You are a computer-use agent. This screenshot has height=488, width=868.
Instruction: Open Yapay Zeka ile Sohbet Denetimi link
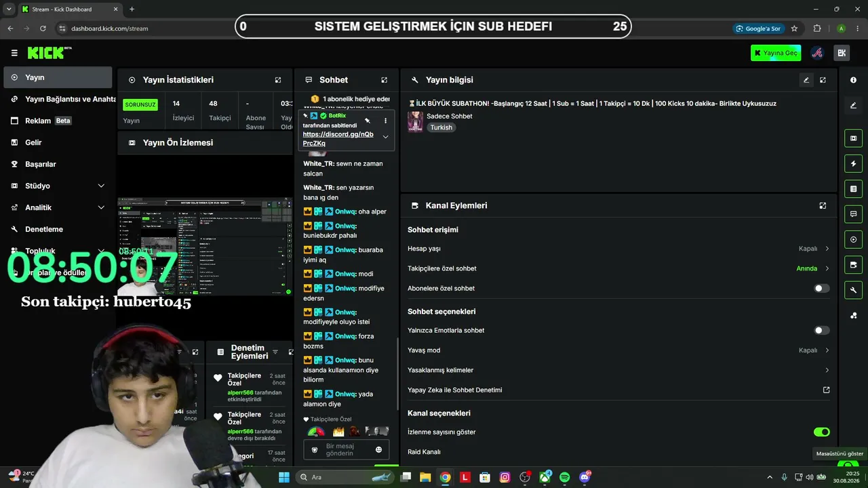click(618, 390)
